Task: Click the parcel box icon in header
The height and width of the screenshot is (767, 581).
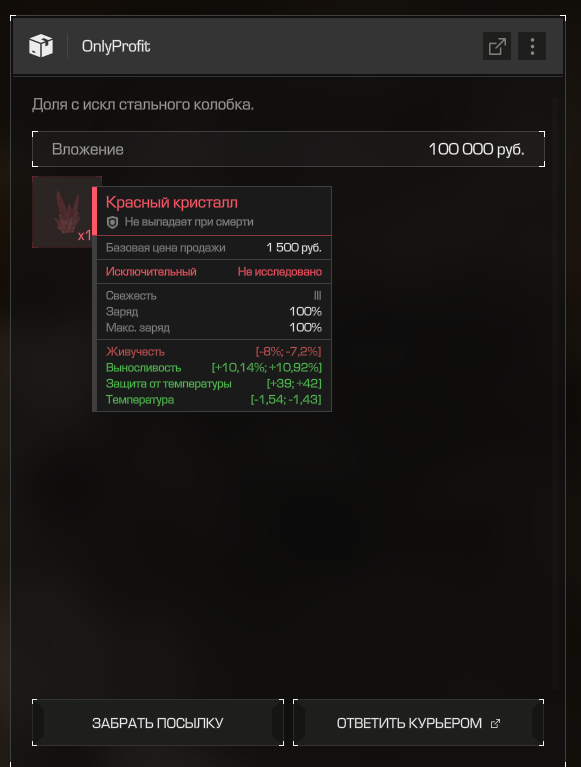Action: 41,46
